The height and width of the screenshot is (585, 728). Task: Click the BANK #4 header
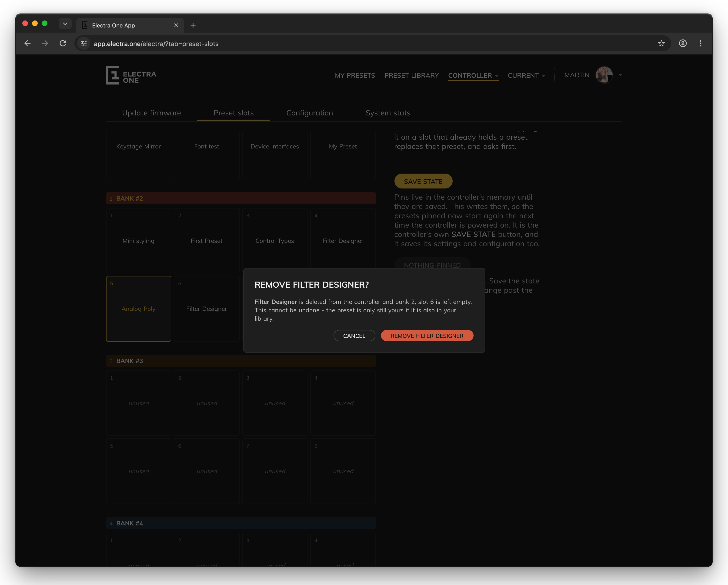coord(241,523)
